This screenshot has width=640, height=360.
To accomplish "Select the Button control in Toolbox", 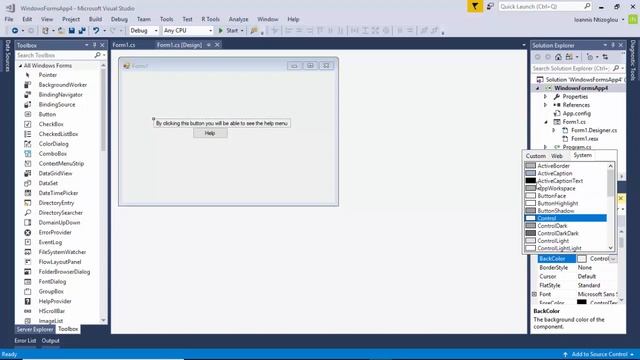I will (x=47, y=114).
